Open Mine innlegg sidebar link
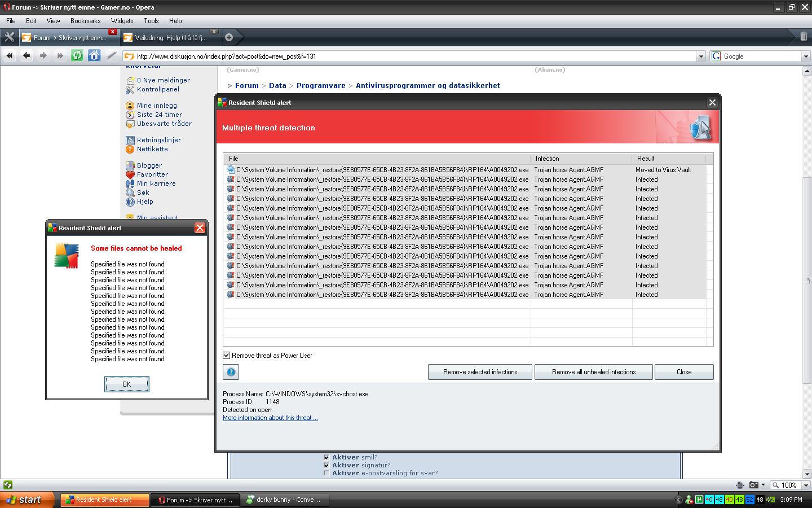812x508 pixels. coord(157,106)
